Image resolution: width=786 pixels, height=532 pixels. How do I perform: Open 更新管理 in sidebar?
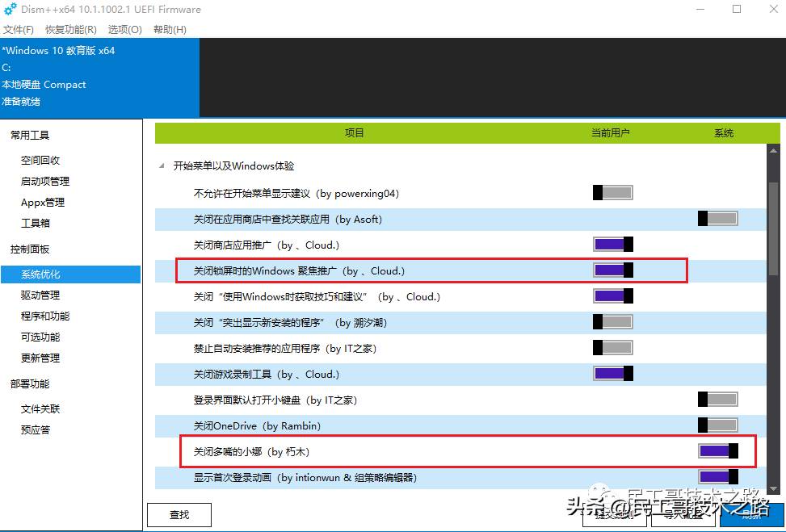click(40, 358)
